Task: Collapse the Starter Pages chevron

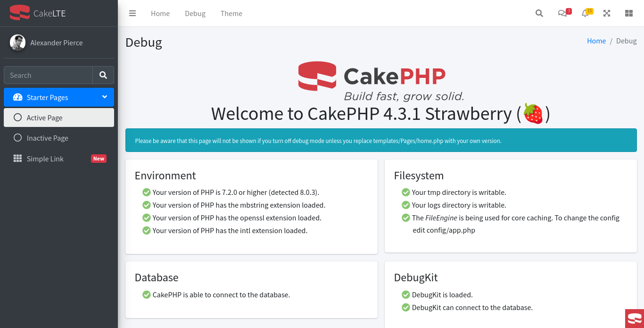Action: tap(105, 97)
